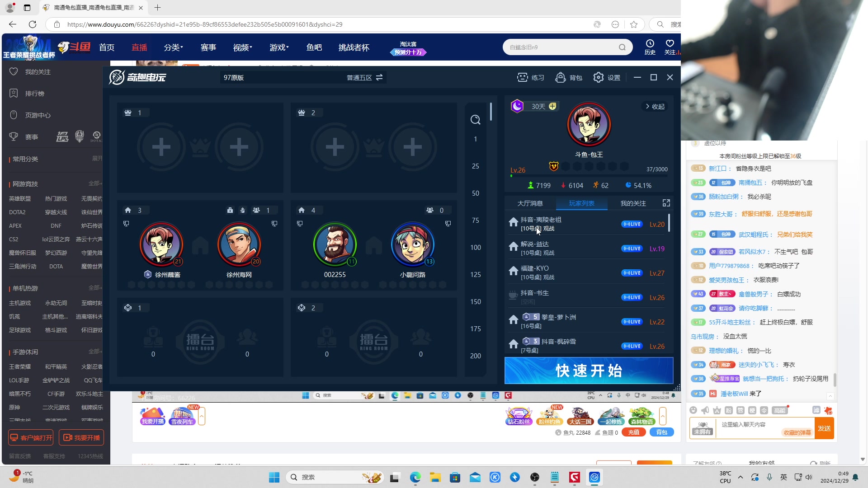The image size is (868, 488).
Task: Switch server zone 普通五区 selector
Action: (364, 78)
